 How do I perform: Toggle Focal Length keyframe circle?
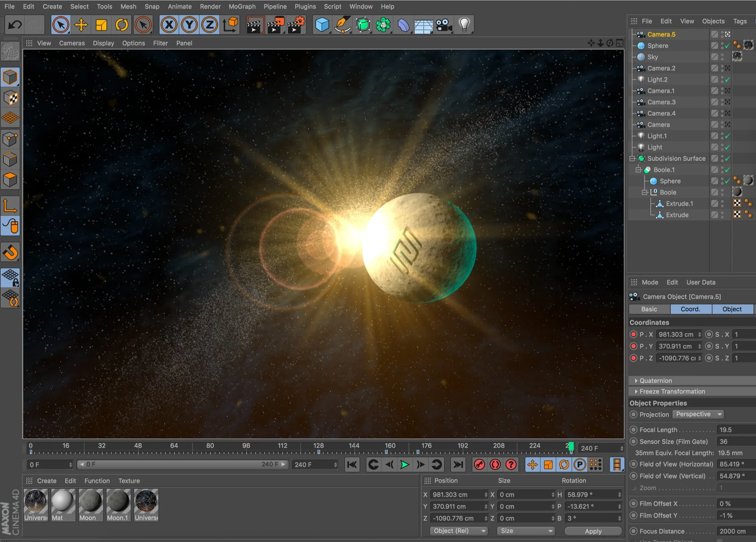[633, 429]
